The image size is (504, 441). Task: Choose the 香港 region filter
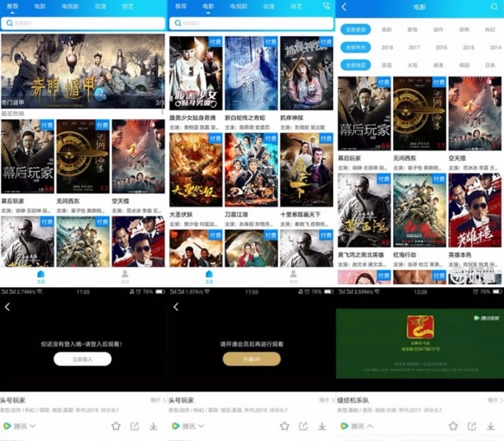438,65
